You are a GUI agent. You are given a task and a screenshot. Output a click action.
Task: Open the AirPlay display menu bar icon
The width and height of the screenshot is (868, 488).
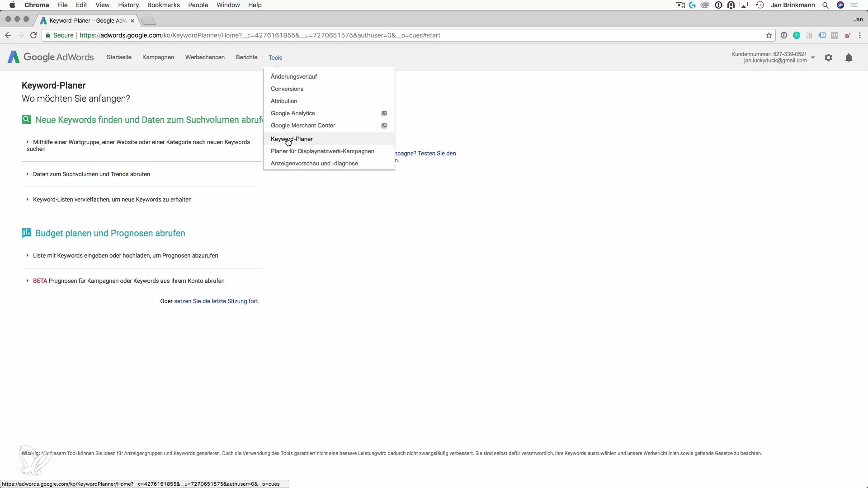click(744, 5)
